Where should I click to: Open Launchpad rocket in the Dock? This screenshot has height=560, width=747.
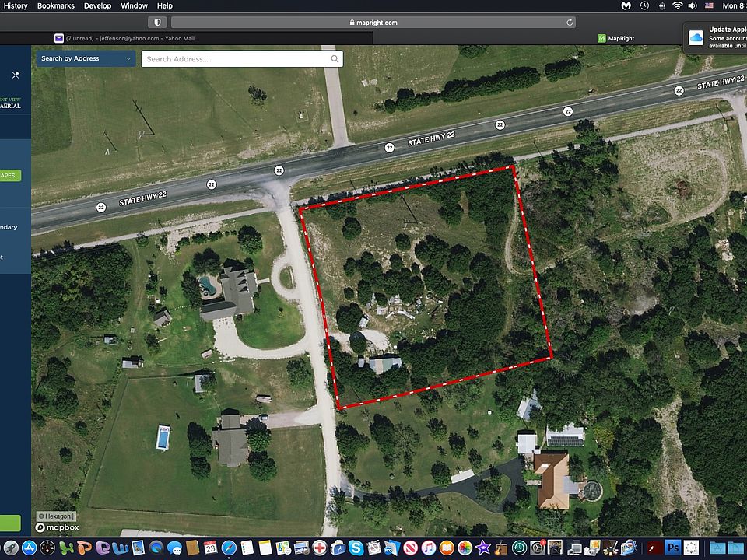11,548
